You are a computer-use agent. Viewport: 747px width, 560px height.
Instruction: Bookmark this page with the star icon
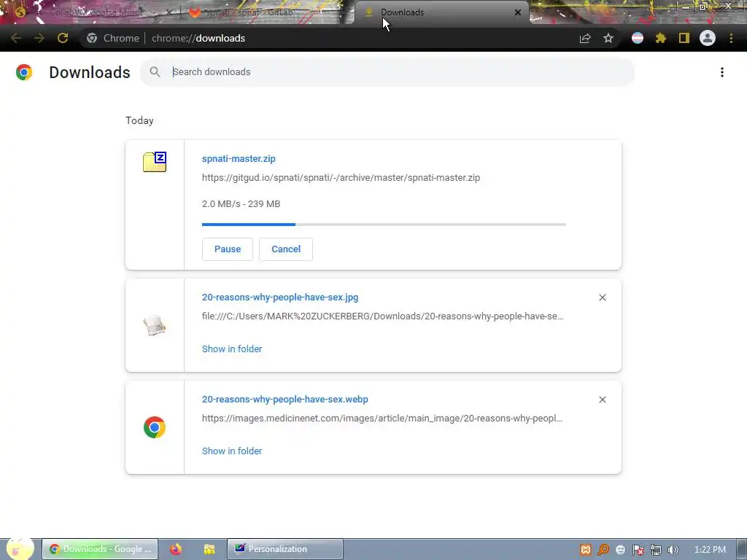(x=608, y=38)
